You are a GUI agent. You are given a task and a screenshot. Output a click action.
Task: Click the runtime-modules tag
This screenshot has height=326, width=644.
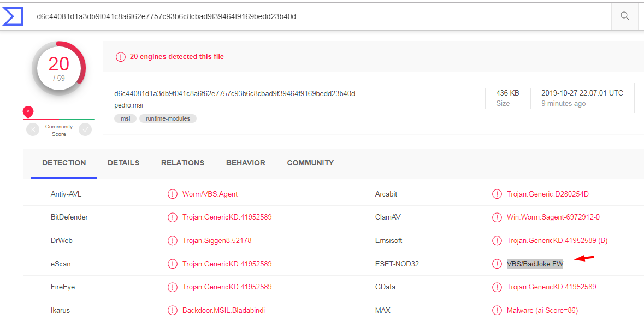(x=168, y=118)
